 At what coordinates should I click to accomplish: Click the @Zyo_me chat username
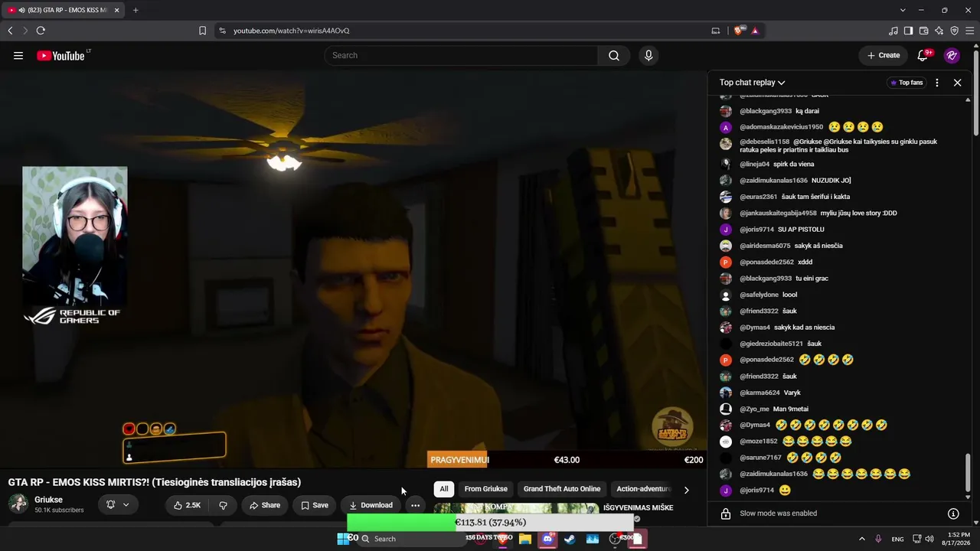pyautogui.click(x=754, y=409)
